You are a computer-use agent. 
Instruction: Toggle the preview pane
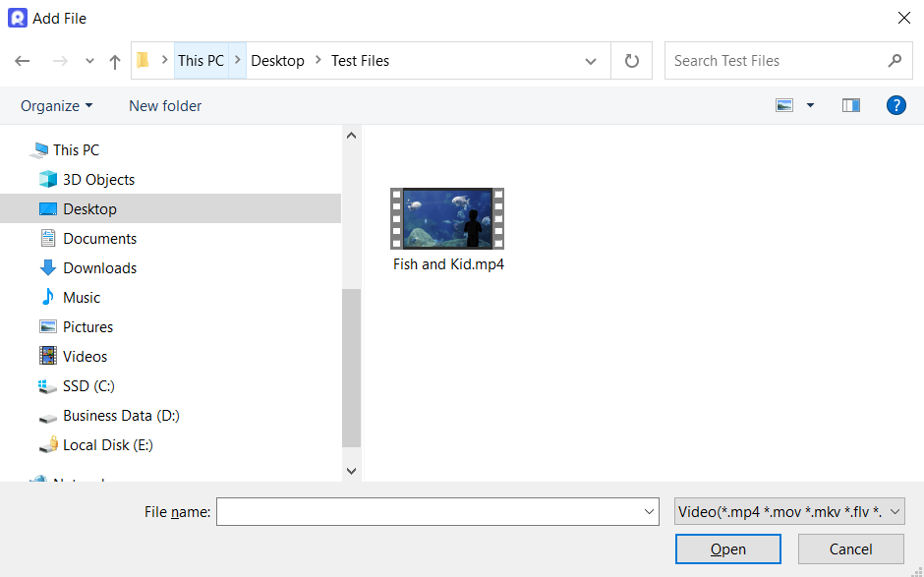click(850, 105)
